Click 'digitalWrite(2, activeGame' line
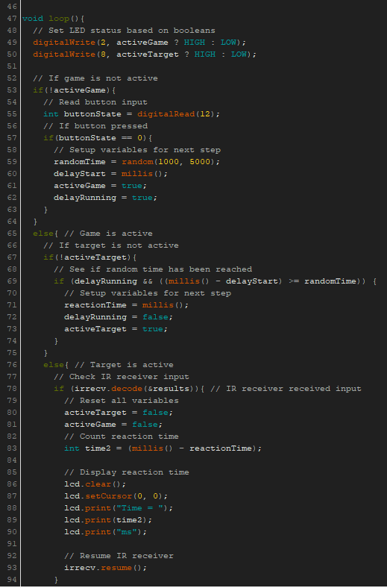 (x=139, y=43)
